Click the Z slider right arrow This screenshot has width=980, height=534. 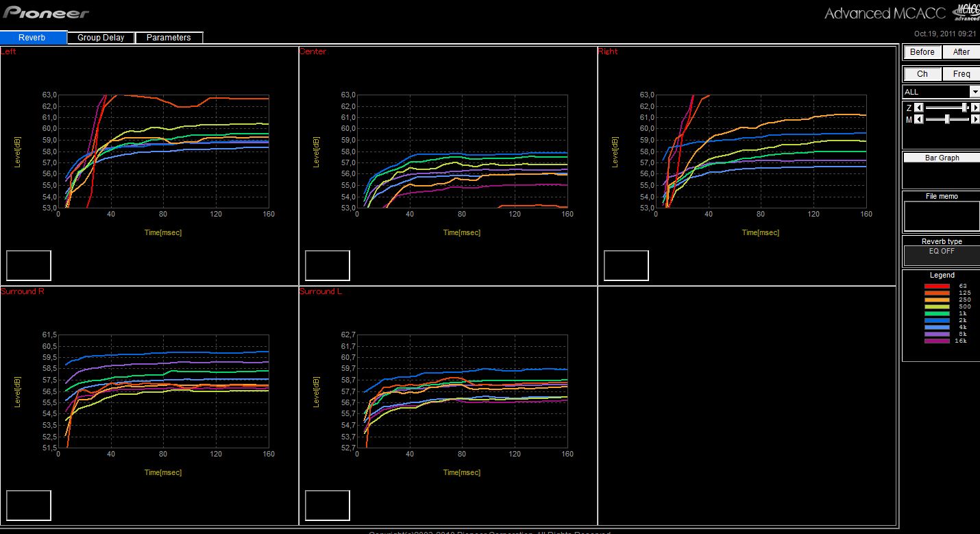(x=975, y=108)
